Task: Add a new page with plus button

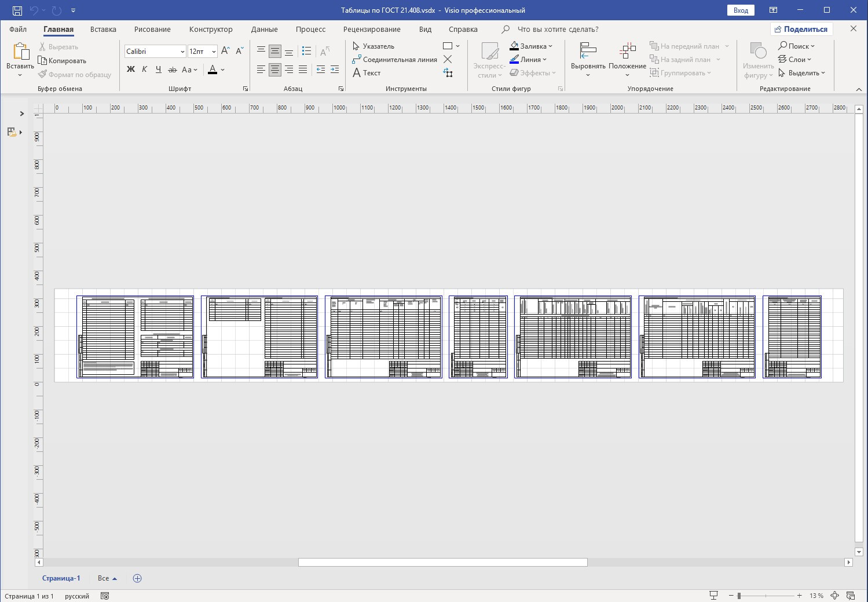Action: [137, 578]
